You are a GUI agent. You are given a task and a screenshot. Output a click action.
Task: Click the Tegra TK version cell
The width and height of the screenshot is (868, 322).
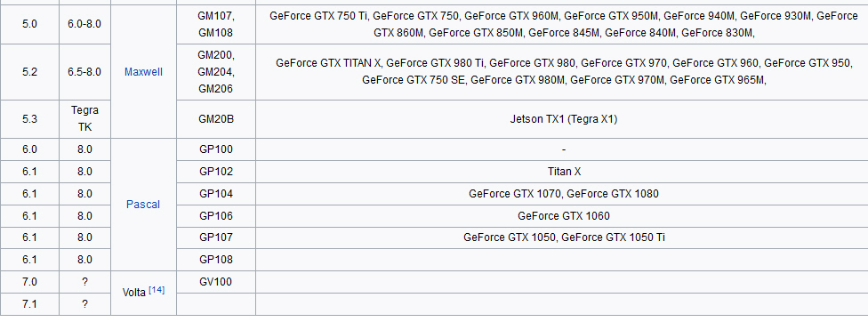(x=84, y=119)
